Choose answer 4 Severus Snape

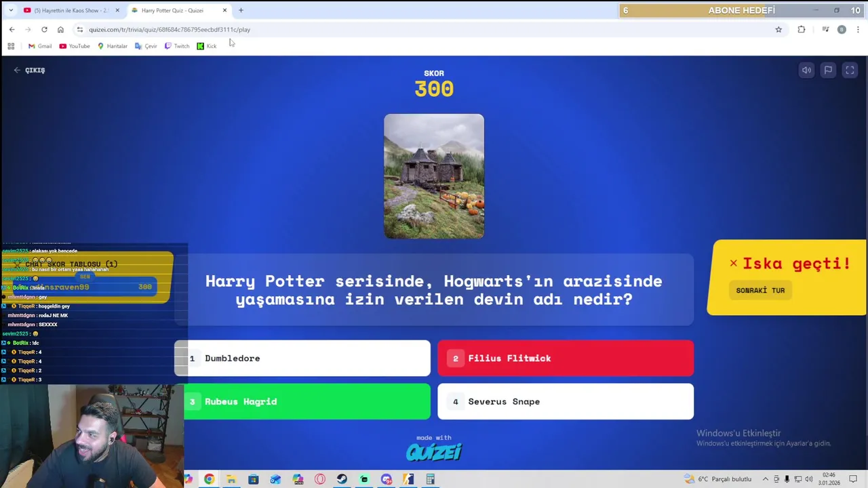(566, 401)
